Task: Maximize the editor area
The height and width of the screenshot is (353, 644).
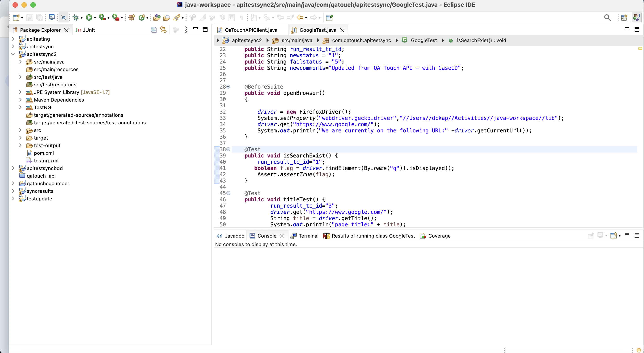Action: (x=637, y=30)
